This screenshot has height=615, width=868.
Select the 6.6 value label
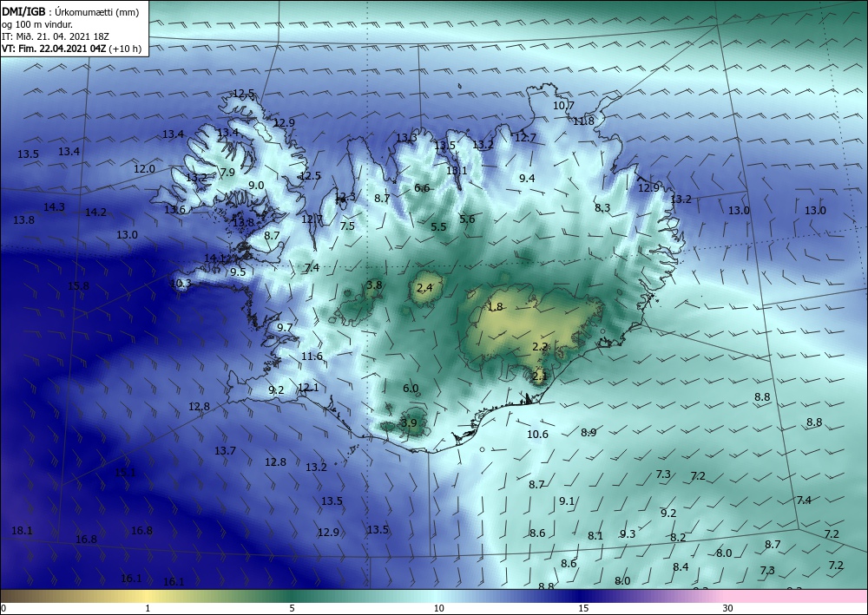click(x=422, y=188)
